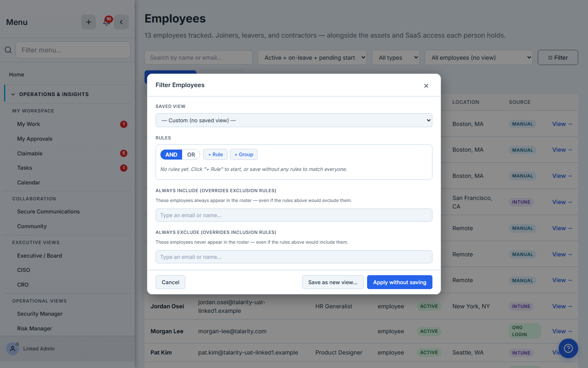Select the AND rule operator

pyautogui.click(x=171, y=155)
